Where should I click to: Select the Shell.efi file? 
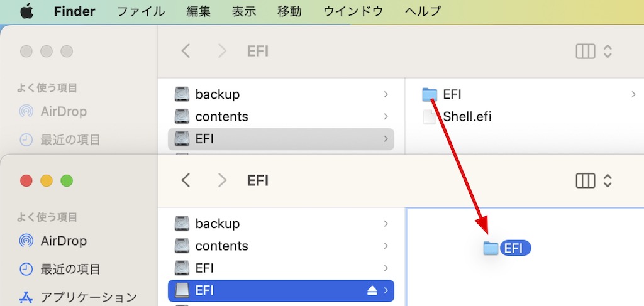tap(467, 116)
